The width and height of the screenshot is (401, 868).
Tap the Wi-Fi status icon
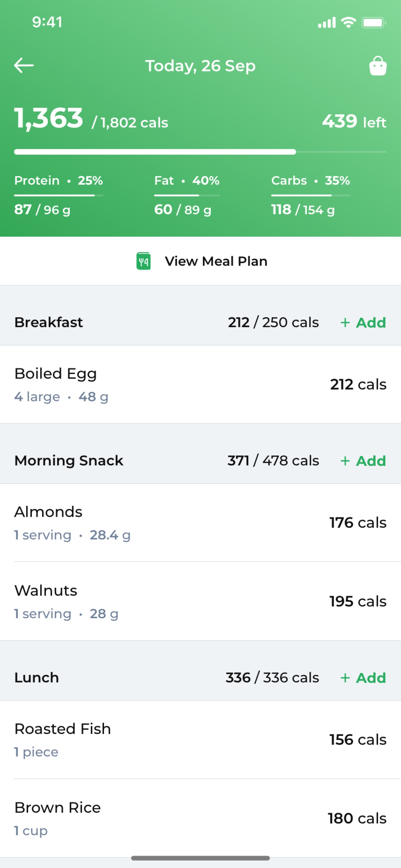click(349, 22)
